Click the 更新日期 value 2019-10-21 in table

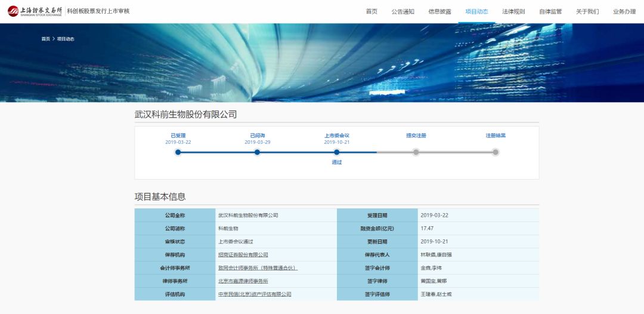434,242
